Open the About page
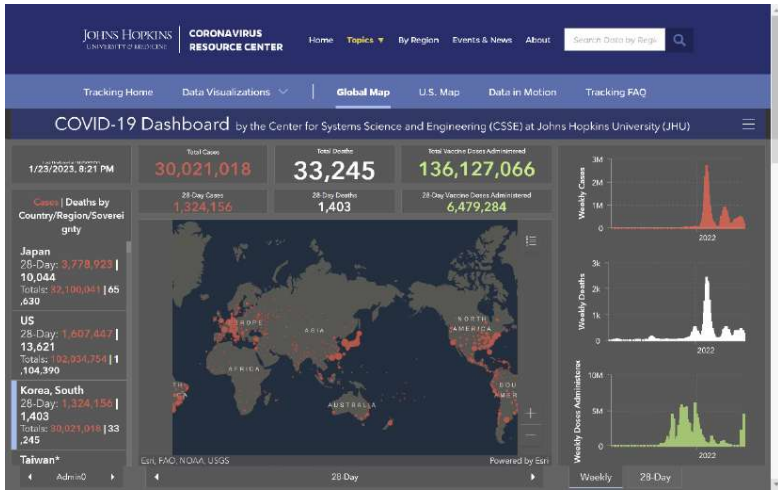 tap(538, 40)
